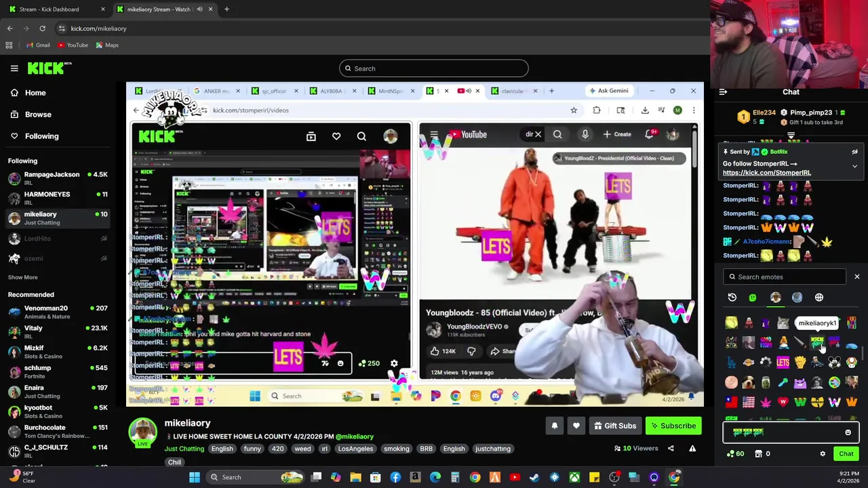The width and height of the screenshot is (868, 488).
Task: Open Mizkif recommended channel
Action: click(58, 352)
